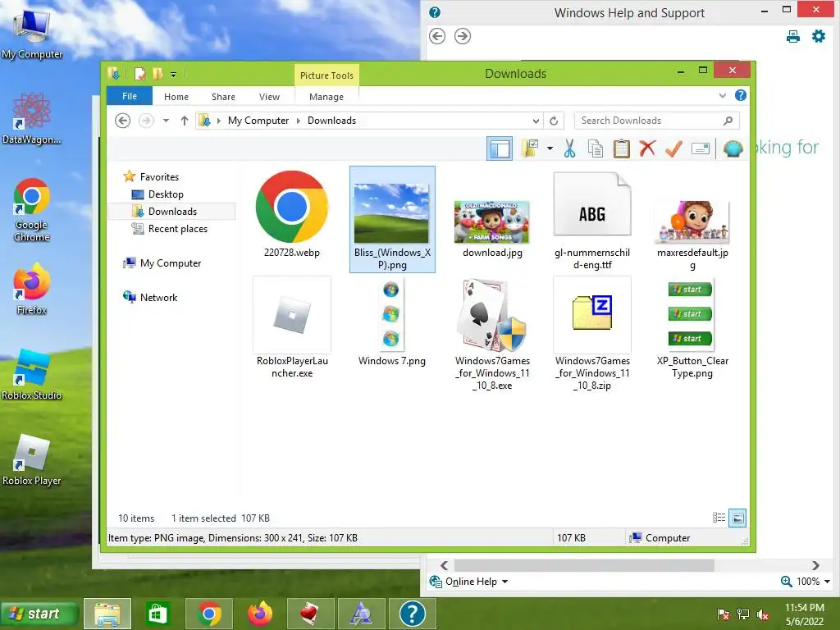Click back arrow in Windows Help window
The image size is (840, 630).
click(437, 36)
